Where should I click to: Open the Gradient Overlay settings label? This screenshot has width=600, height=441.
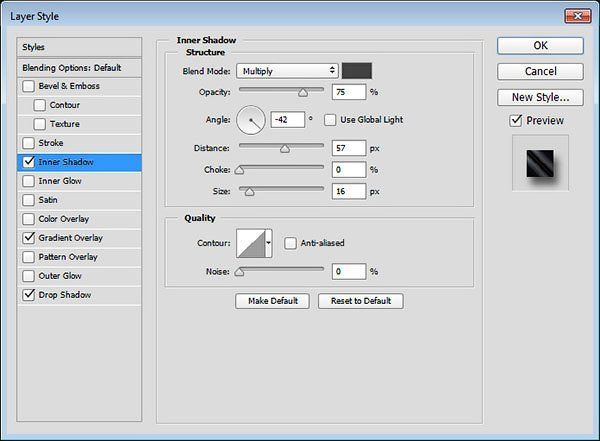pos(70,238)
